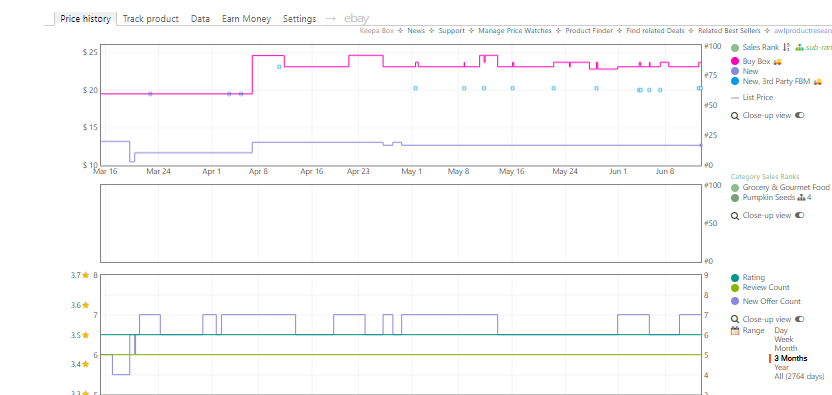Open the Price history tab
Image resolution: width=832 pixels, height=395 pixels.
(85, 19)
